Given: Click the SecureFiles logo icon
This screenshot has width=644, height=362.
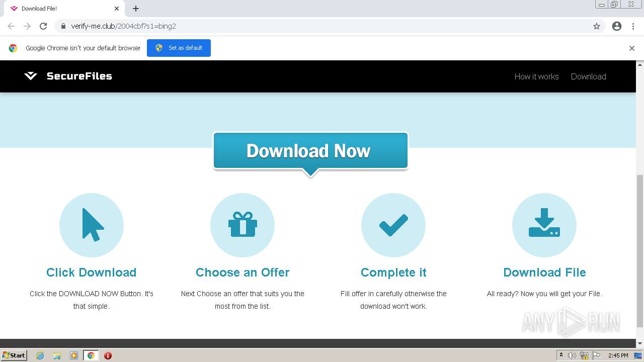Looking at the screenshot, I should click(31, 76).
